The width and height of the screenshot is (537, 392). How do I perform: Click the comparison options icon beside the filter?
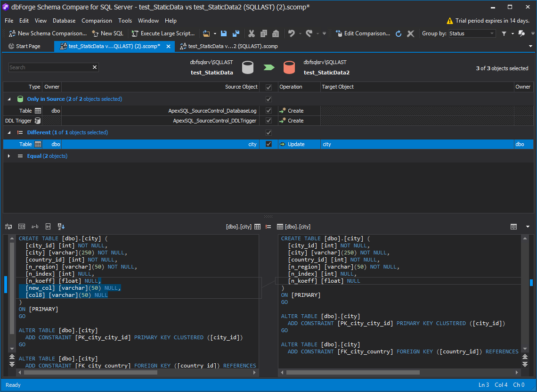tap(521, 33)
